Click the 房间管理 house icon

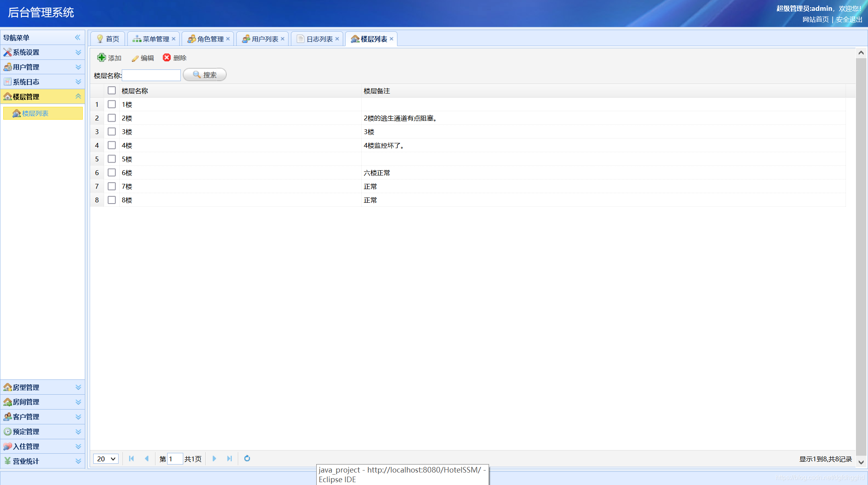(7, 402)
